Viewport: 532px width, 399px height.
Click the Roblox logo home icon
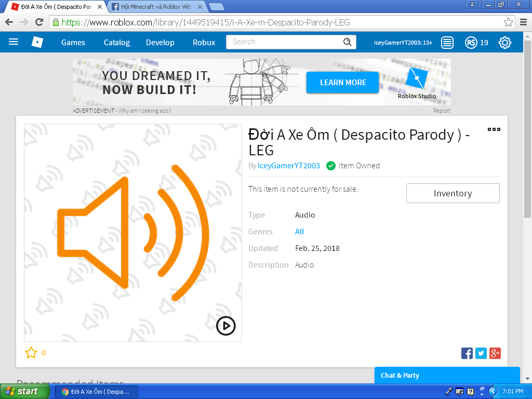tap(37, 42)
